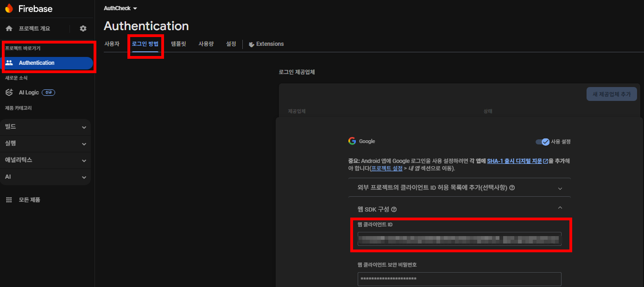Click the 웹 클라이언트 ID field
This screenshot has width=644, height=287.
[x=460, y=239]
